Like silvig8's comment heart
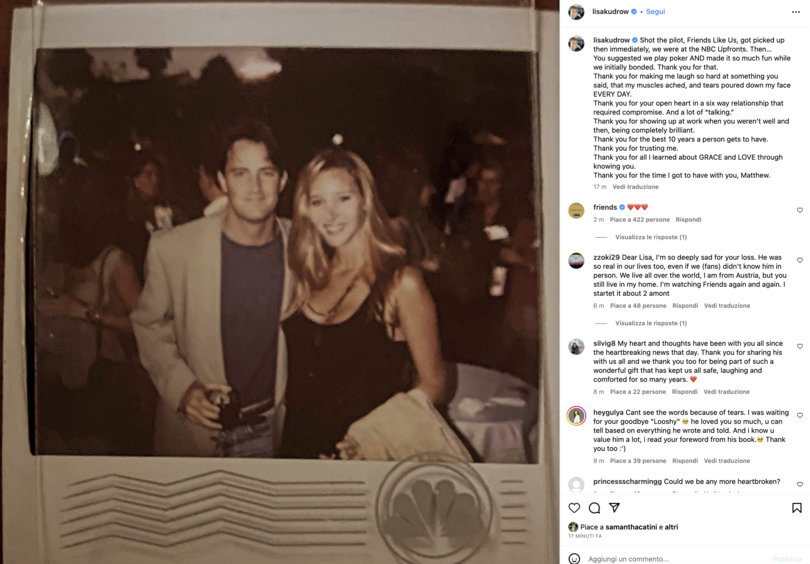810x564 pixels. tap(800, 347)
